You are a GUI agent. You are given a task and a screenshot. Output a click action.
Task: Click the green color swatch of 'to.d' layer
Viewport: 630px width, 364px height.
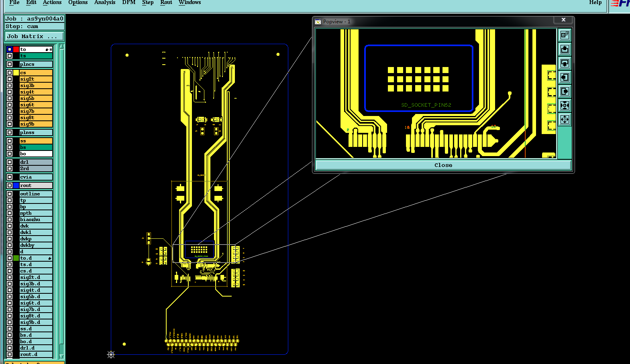pyautogui.click(x=16, y=258)
